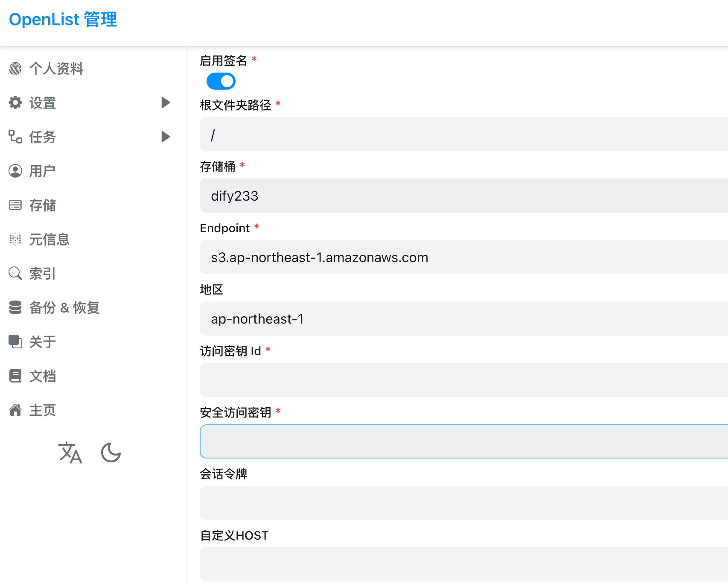Click the user avatar icon beside 用户
The image size is (728, 584).
coord(15,171)
